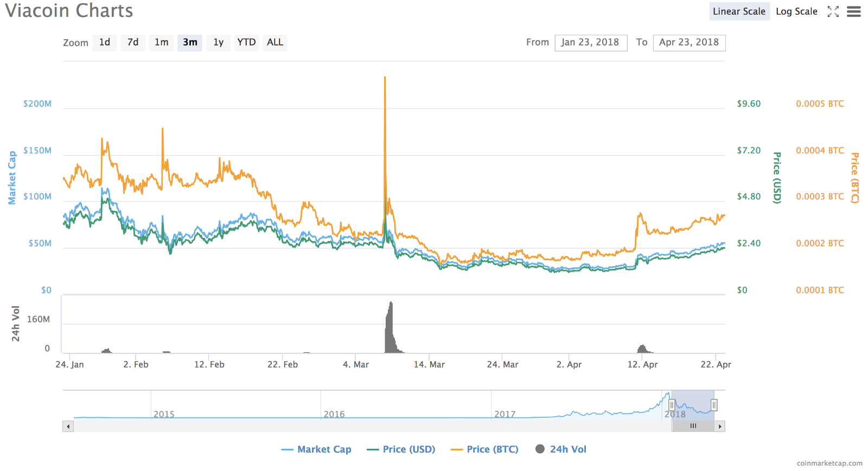The width and height of the screenshot is (868, 471).
Task: Toggle 24h Vol series in legend
Action: click(x=561, y=449)
